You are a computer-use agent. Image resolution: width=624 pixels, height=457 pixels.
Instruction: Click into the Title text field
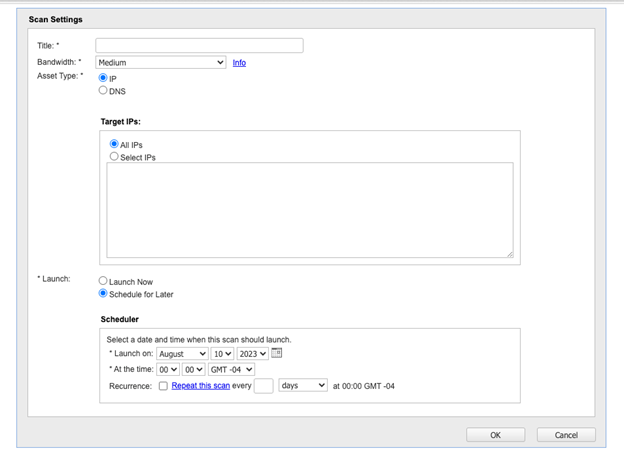(x=199, y=45)
